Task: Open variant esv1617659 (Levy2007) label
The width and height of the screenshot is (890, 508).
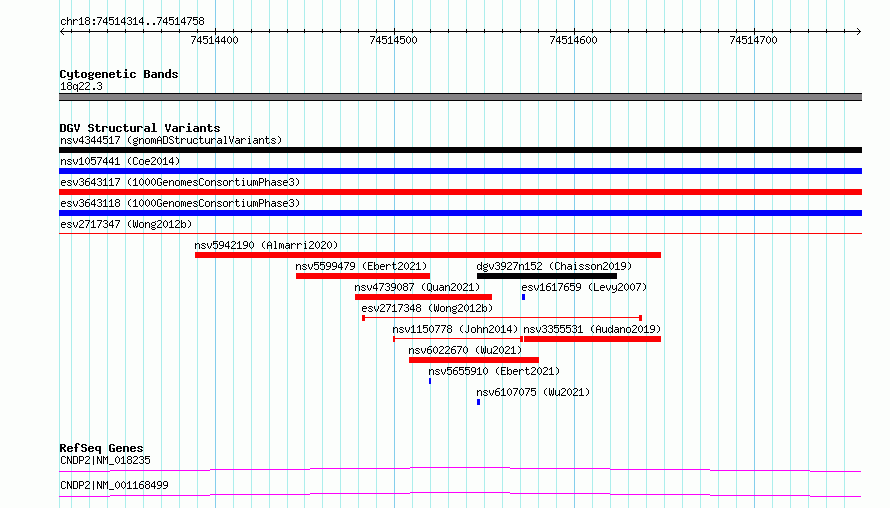Action: tap(584, 287)
